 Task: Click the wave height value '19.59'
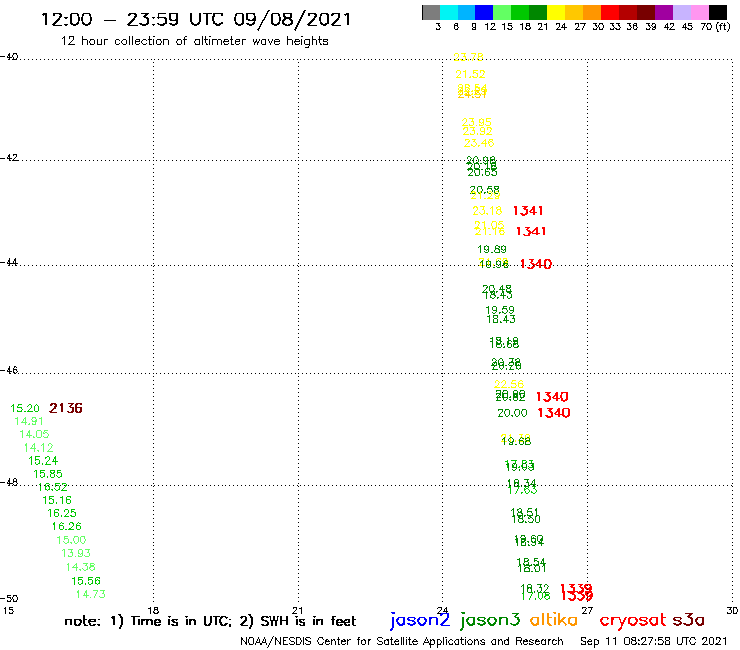point(500,310)
